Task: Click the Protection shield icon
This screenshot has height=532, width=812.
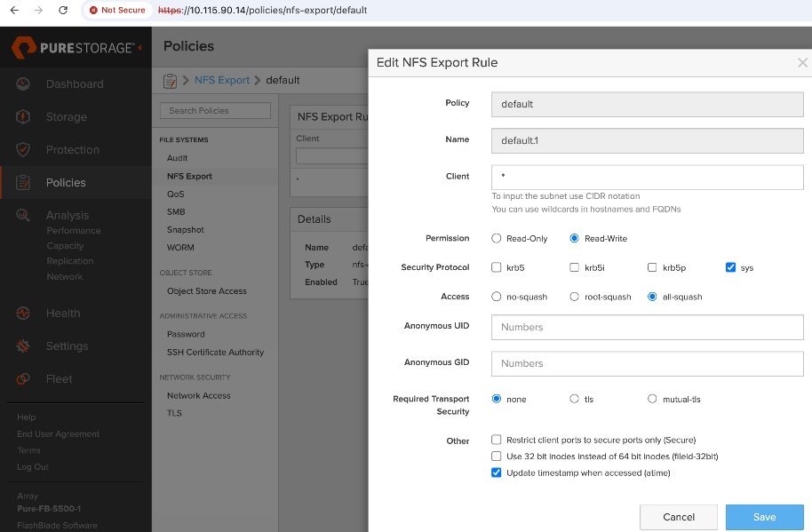Action: [x=23, y=149]
